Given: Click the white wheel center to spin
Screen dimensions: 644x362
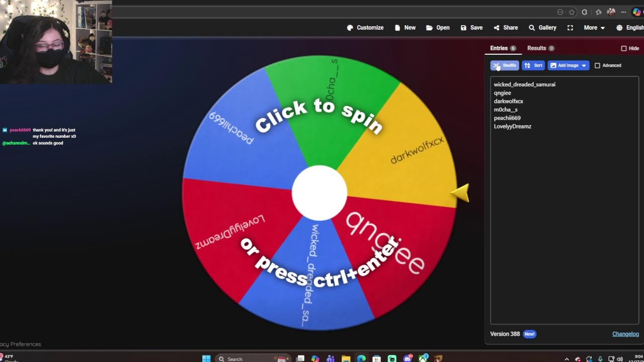Looking at the screenshot, I should click(319, 193).
